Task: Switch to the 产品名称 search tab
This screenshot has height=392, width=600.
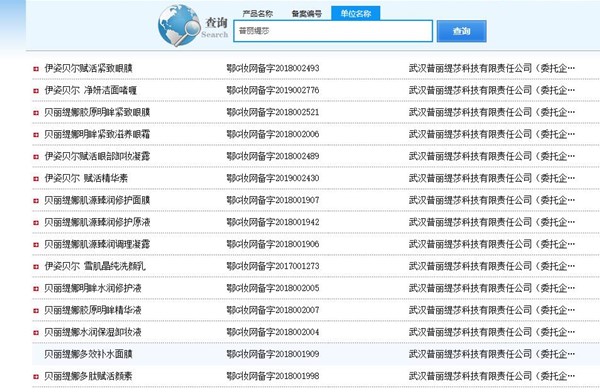Action: pos(258,14)
